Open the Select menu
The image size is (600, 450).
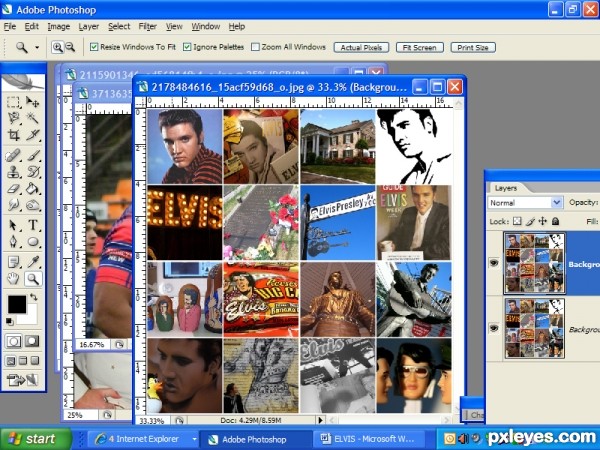(119, 26)
